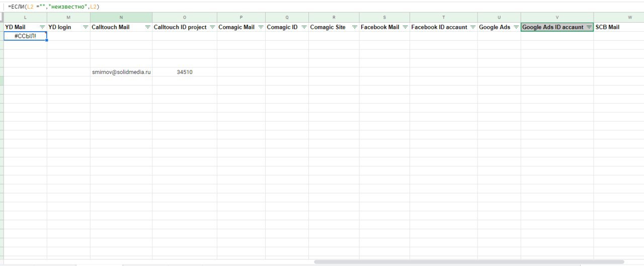644x266 pixels.
Task: Open filter for YD login column
Action: coord(86,27)
